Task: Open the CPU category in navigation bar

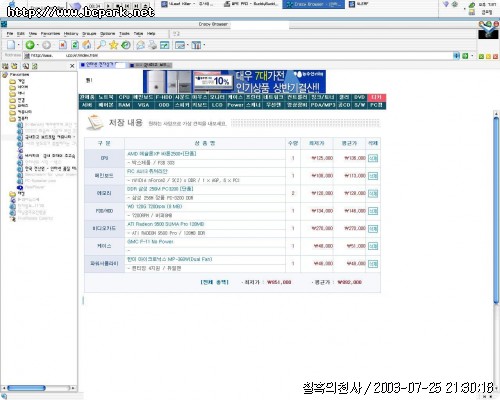Action: [x=124, y=97]
